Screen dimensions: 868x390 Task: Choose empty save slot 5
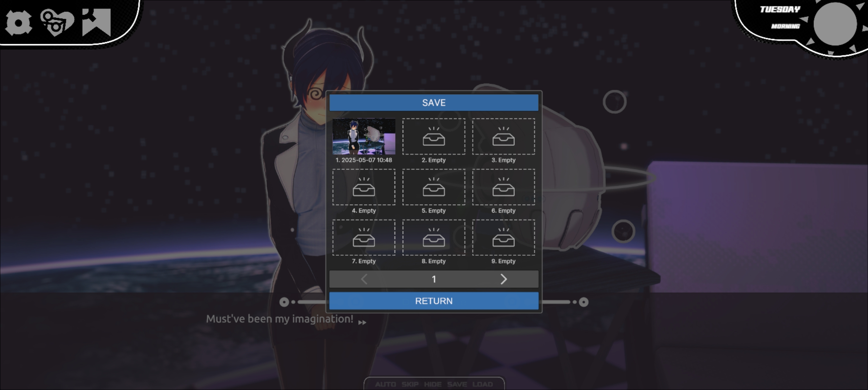pyautogui.click(x=434, y=187)
